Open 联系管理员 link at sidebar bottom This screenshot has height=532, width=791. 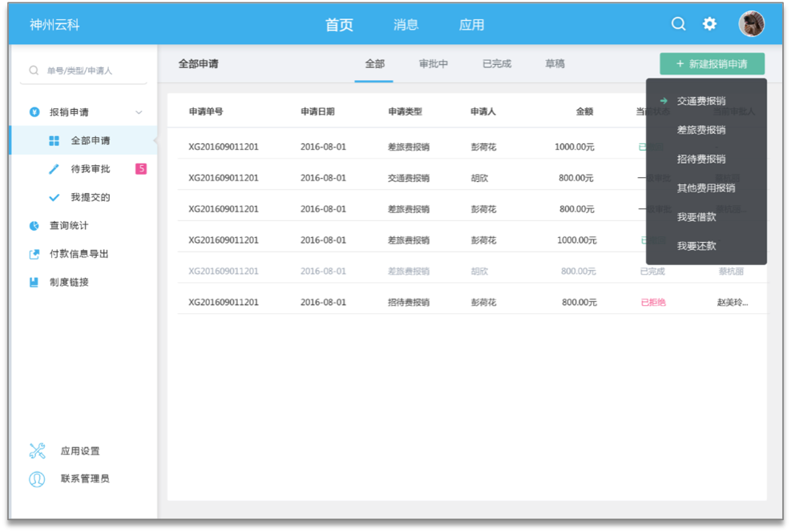(85, 478)
